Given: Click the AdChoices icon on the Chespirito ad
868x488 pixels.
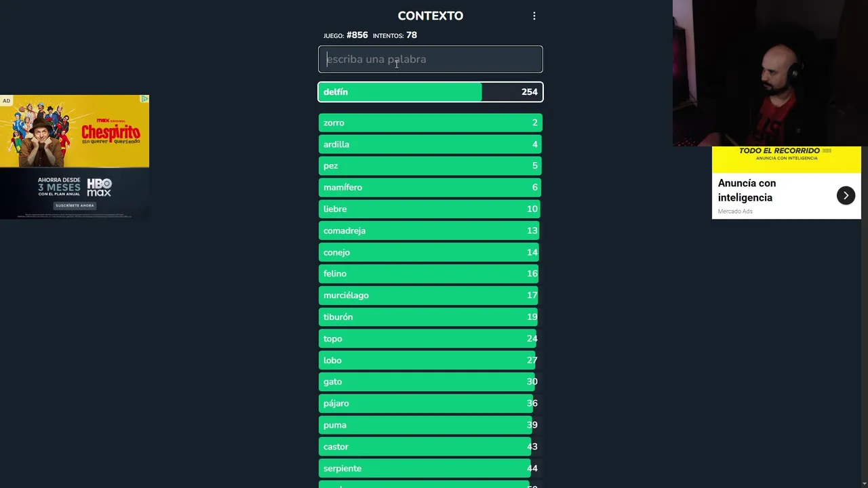Looking at the screenshot, I should [144, 99].
